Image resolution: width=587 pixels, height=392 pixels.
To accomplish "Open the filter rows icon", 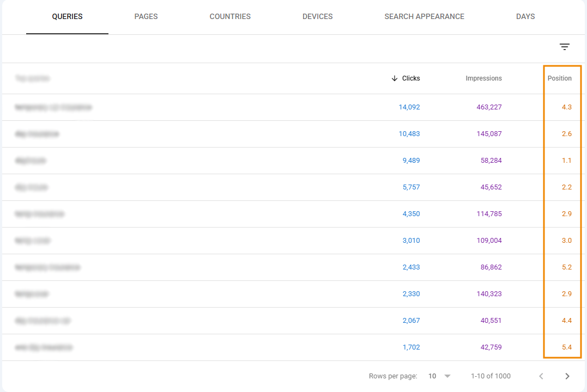I will [565, 47].
